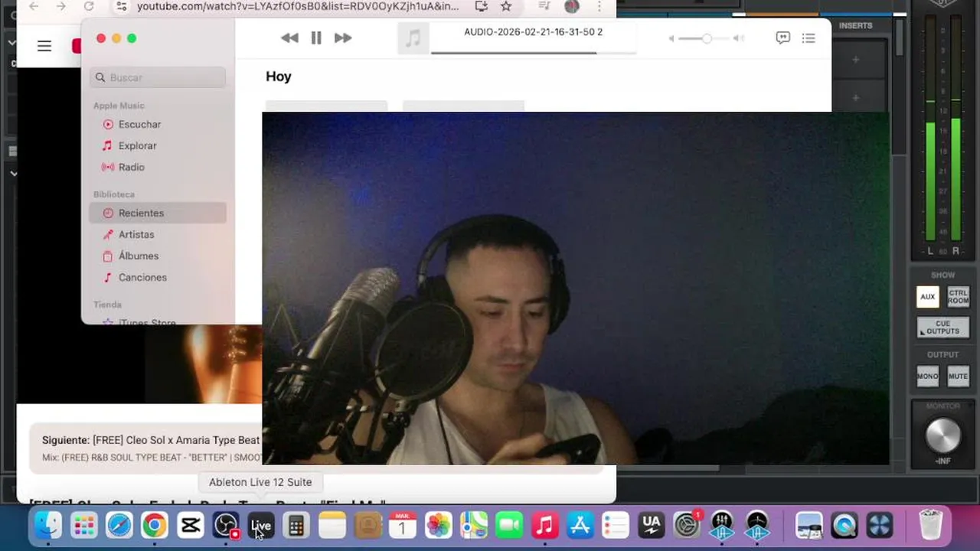980x551 pixels.
Task: Click the first INSERTS plus slot in Console
Action: 856,60
